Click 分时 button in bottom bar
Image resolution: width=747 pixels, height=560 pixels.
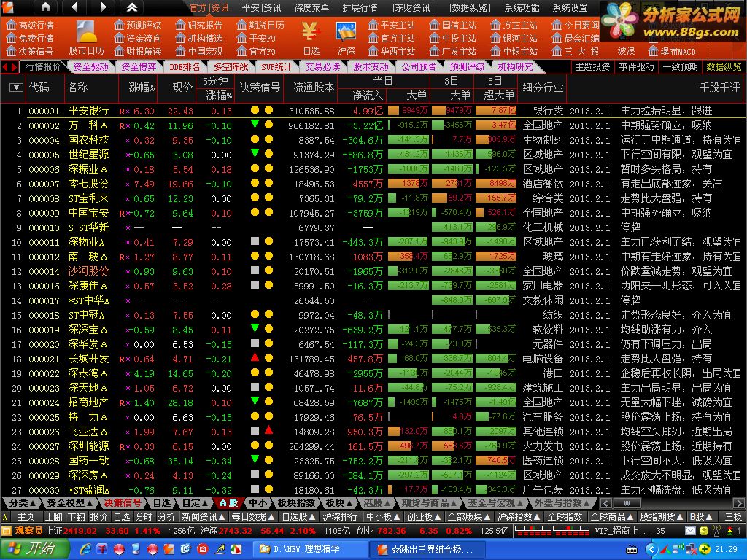pos(144,517)
